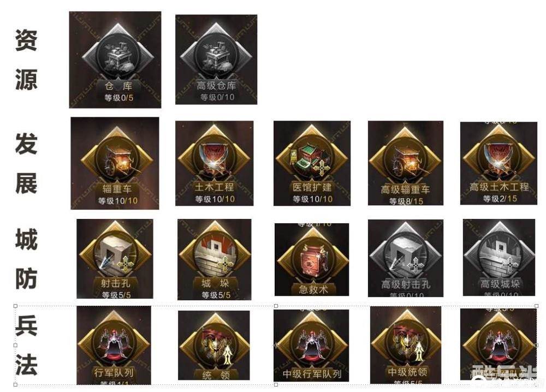Select the 仓库 warehouse skill icon

[x=115, y=60]
